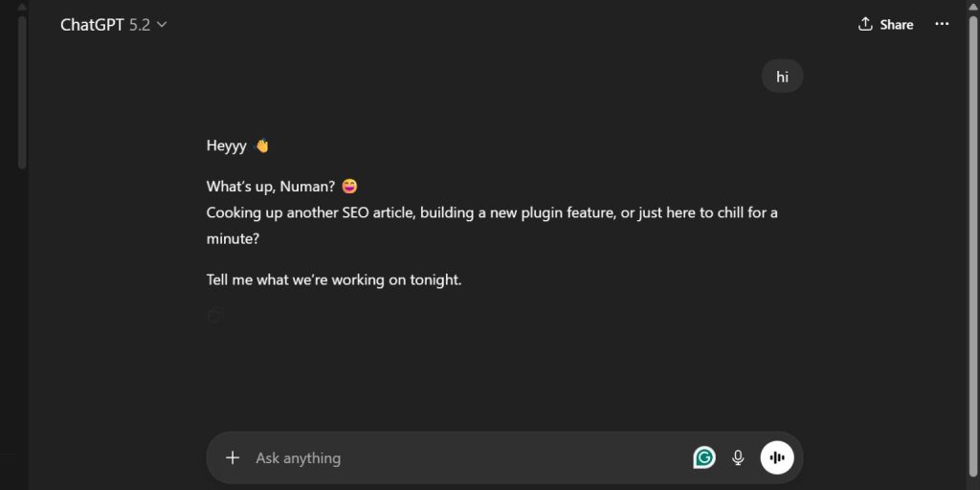Open the ChatGPT model selector
The height and width of the screenshot is (490, 980).
(x=93, y=25)
